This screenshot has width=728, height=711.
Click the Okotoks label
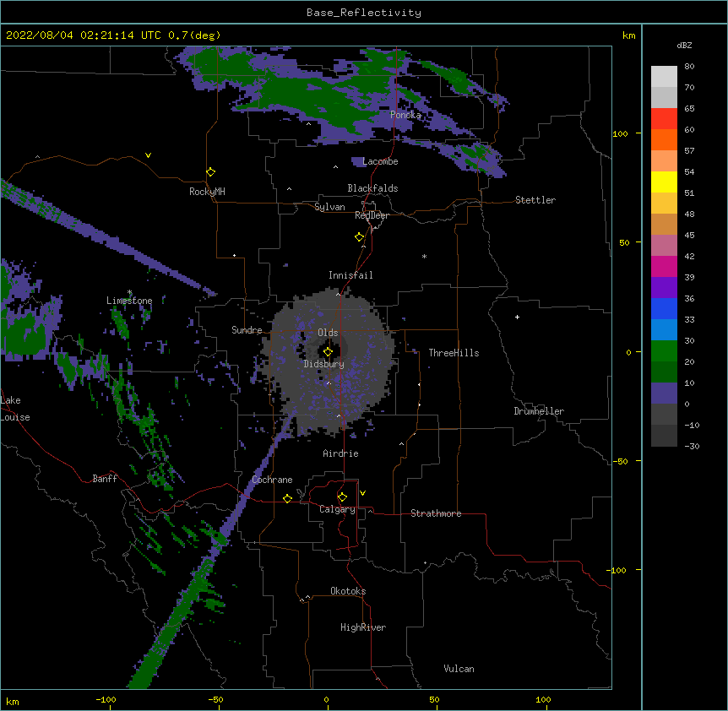[x=348, y=591]
